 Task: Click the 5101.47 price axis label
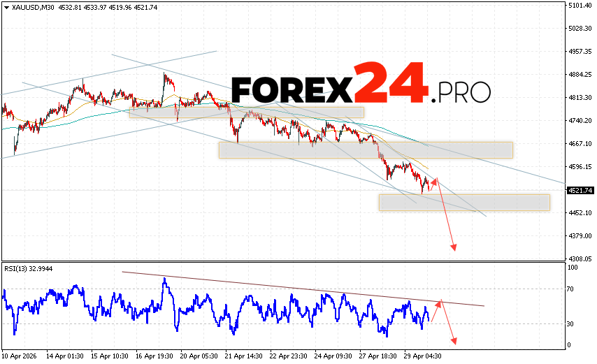(581, 6)
